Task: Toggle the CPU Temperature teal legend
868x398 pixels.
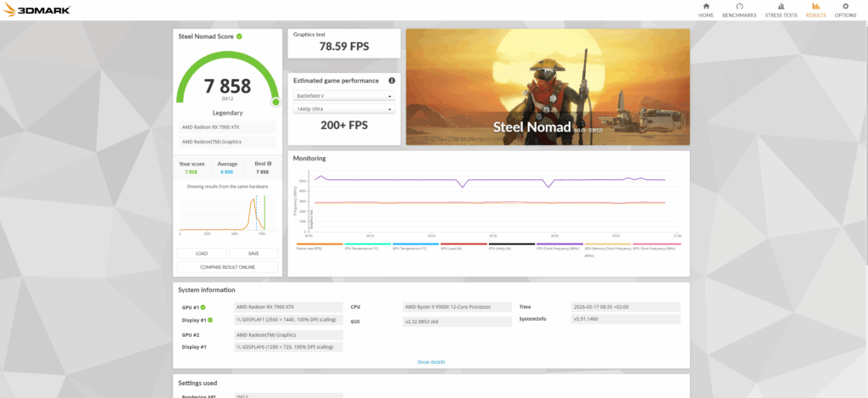Action: coord(368,245)
